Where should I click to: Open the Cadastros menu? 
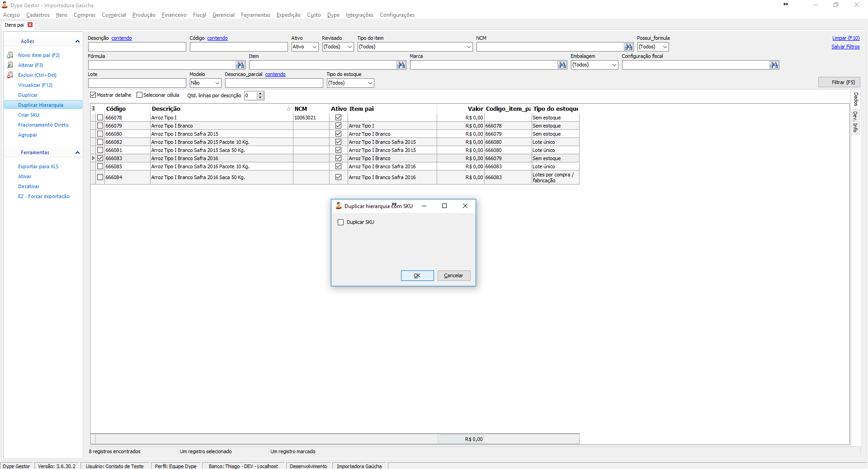tap(38, 15)
